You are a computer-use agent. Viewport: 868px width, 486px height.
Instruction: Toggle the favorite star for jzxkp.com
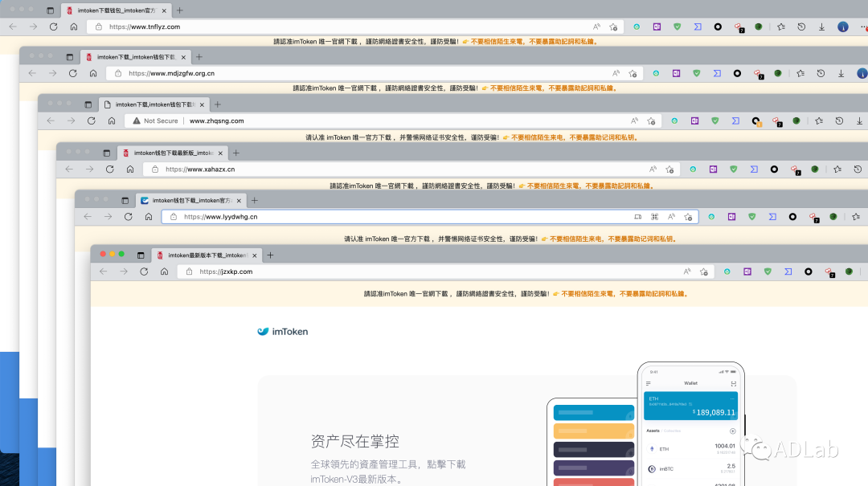705,272
